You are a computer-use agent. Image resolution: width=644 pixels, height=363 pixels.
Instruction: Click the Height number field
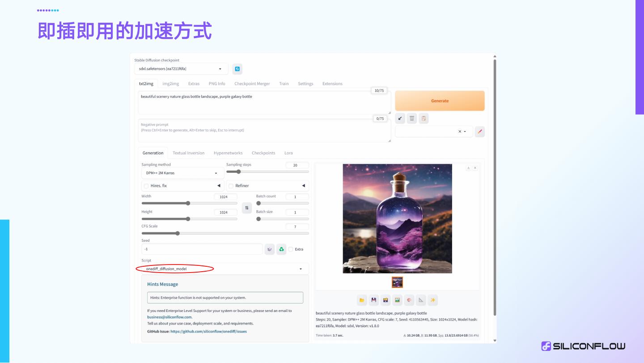[x=226, y=212]
